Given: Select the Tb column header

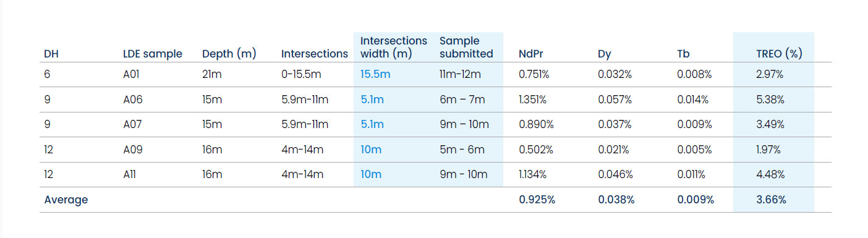Looking at the screenshot, I should tap(683, 54).
